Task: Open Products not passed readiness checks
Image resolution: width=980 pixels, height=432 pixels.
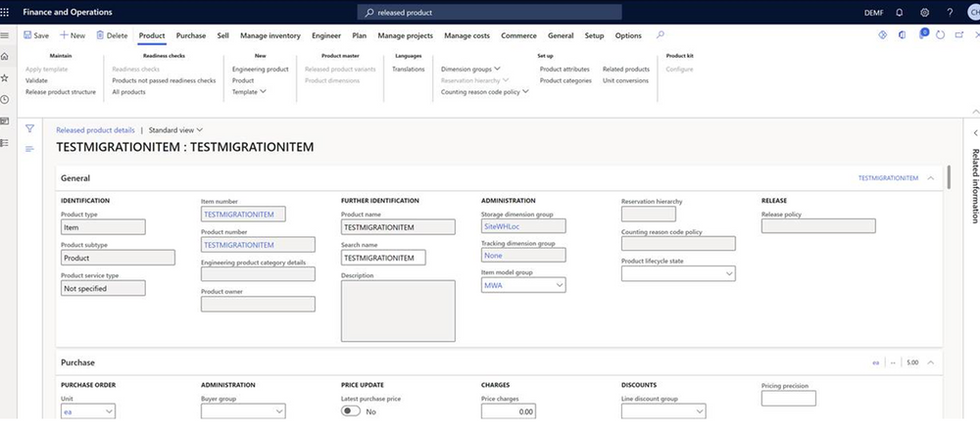Action: click(x=164, y=80)
